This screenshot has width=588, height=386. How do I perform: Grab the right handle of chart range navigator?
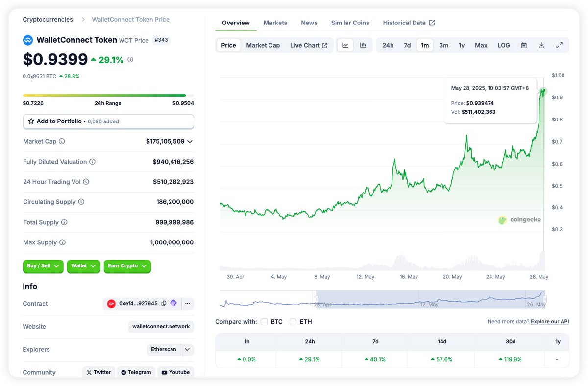click(x=545, y=299)
